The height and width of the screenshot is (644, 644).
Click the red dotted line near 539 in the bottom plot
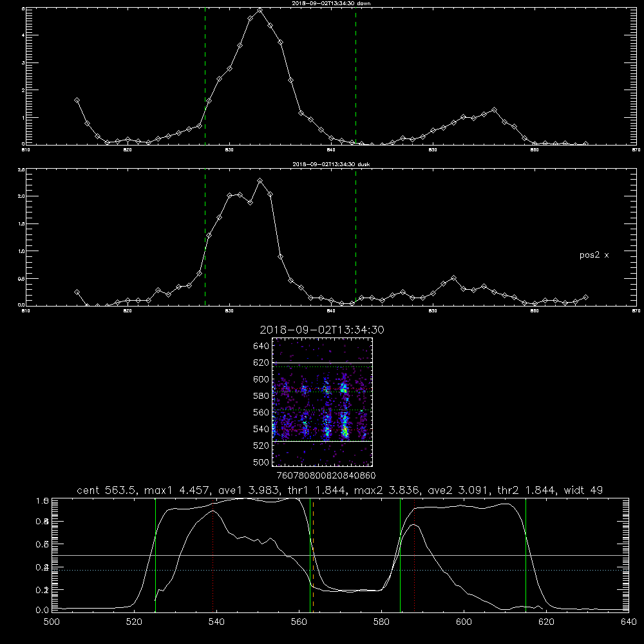click(x=213, y=554)
